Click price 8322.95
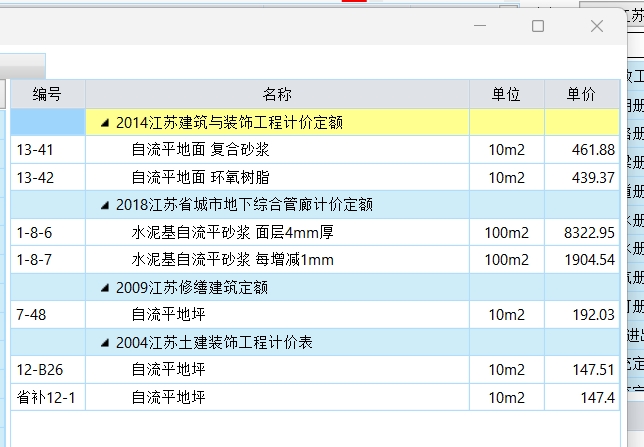Viewport: 644px width, 447px height. [589, 233]
